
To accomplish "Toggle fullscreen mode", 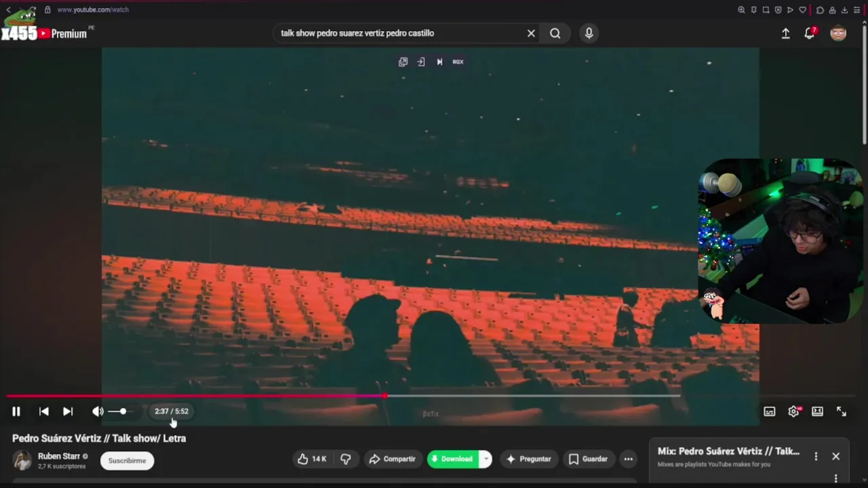I will (842, 411).
